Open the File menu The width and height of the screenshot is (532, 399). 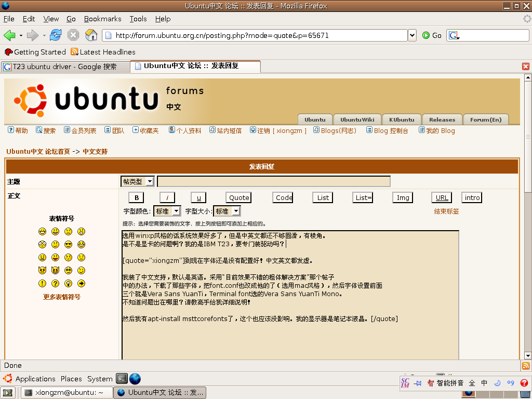pos(9,19)
